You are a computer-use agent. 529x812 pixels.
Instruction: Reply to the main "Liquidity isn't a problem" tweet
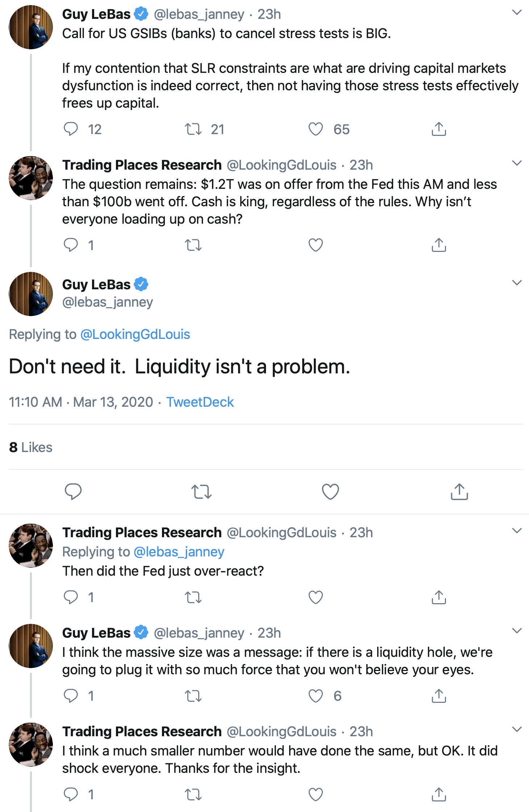[x=73, y=492]
